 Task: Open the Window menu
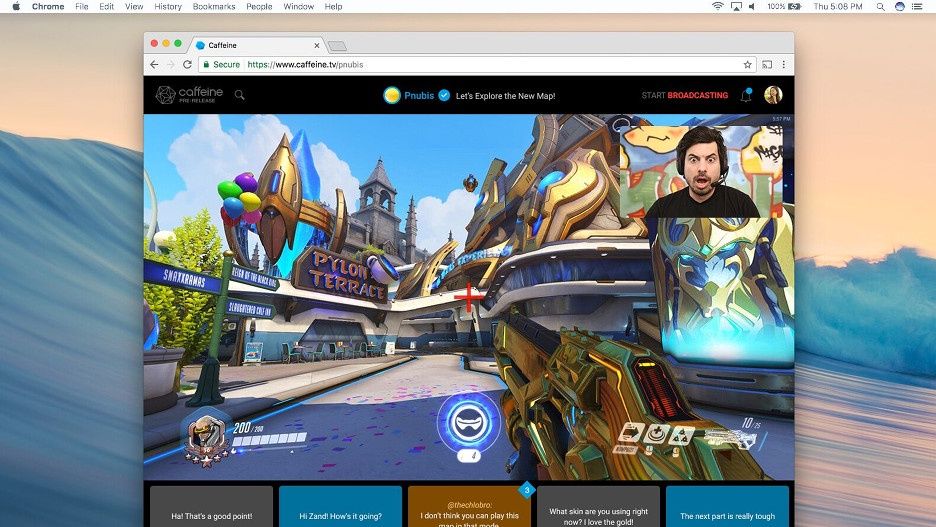tap(298, 7)
